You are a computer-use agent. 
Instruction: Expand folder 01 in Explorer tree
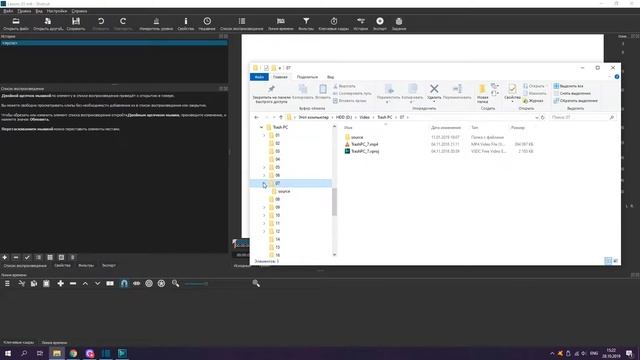click(264, 135)
